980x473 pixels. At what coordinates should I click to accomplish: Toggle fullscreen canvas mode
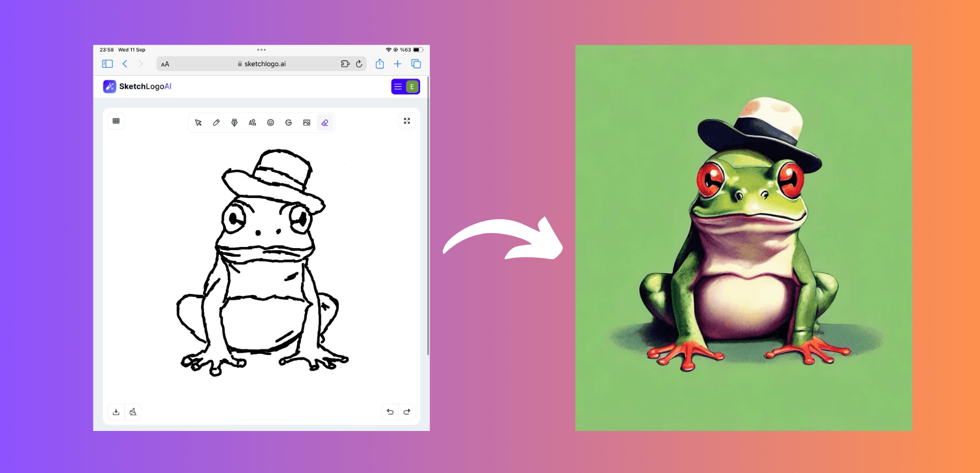(406, 121)
